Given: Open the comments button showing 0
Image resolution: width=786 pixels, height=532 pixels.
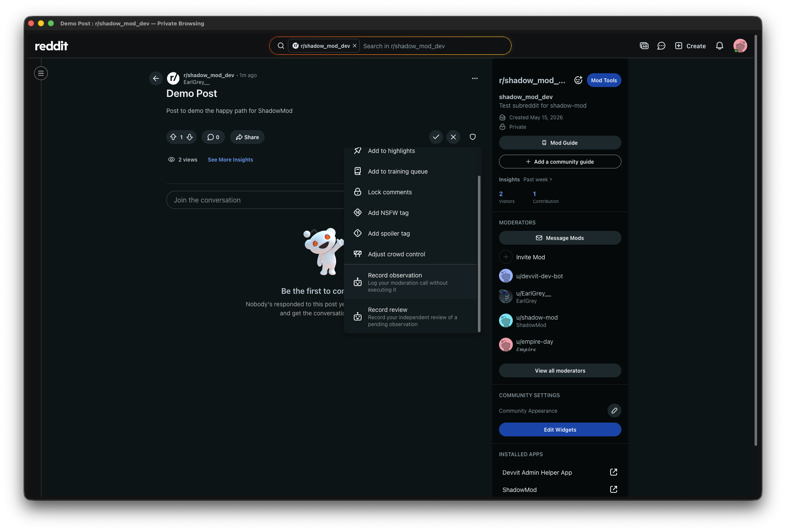Looking at the screenshot, I should point(213,137).
